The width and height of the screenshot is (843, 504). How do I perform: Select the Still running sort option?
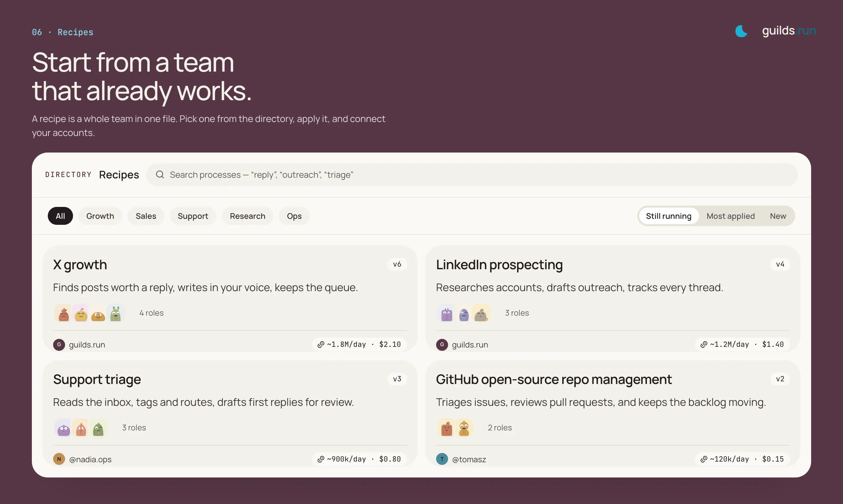pyautogui.click(x=669, y=216)
